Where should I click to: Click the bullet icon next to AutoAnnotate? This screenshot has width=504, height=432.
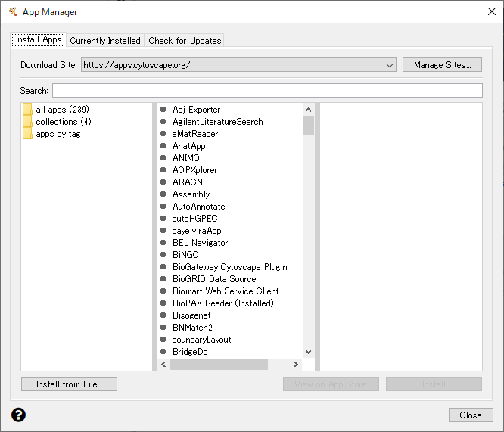coord(164,207)
